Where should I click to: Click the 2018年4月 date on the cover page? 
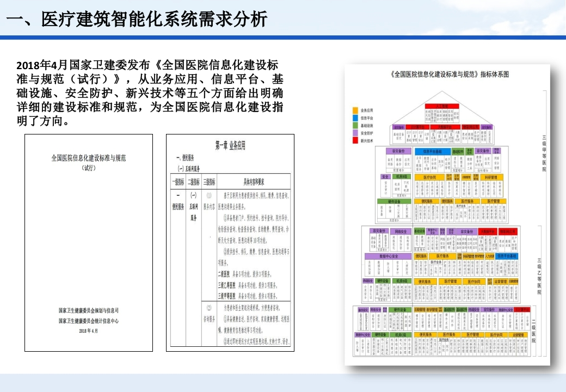tap(88, 330)
